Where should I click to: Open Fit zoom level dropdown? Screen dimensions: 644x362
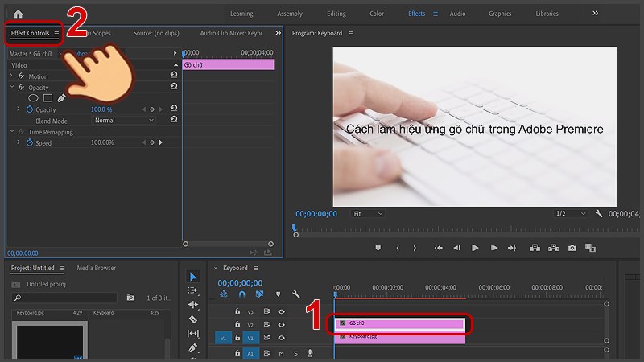click(368, 214)
